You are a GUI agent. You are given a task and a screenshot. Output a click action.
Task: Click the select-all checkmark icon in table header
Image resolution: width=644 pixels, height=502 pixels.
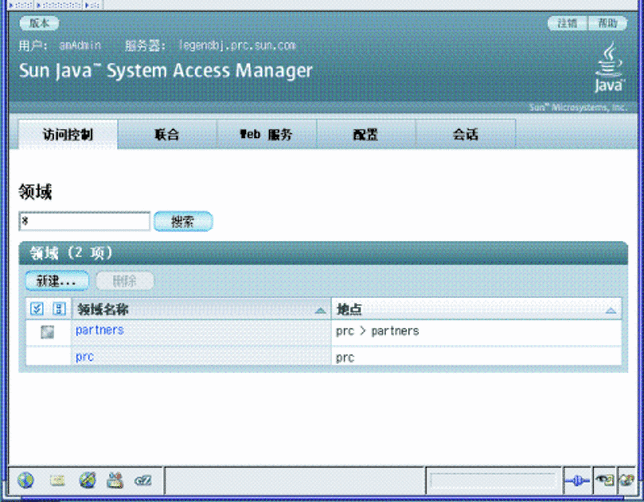(37, 309)
